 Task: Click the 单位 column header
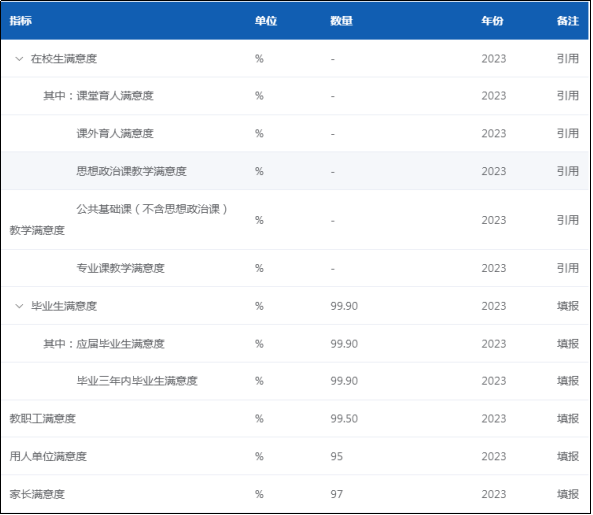click(x=265, y=20)
